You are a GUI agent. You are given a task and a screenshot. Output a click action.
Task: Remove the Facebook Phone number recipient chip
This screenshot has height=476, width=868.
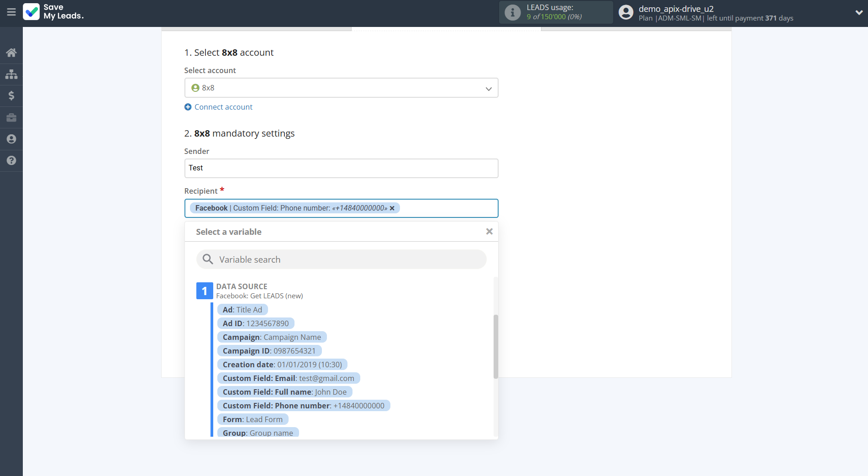[x=392, y=208]
